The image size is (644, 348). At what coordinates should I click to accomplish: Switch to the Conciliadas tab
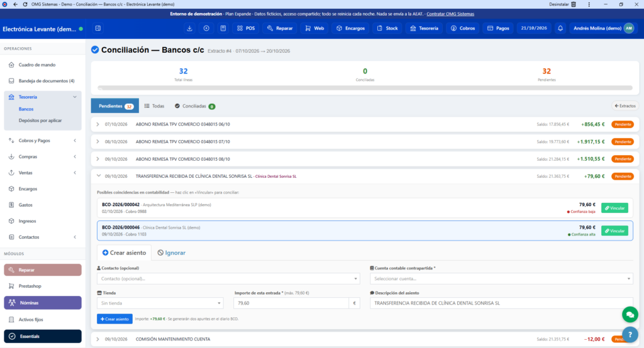(195, 106)
